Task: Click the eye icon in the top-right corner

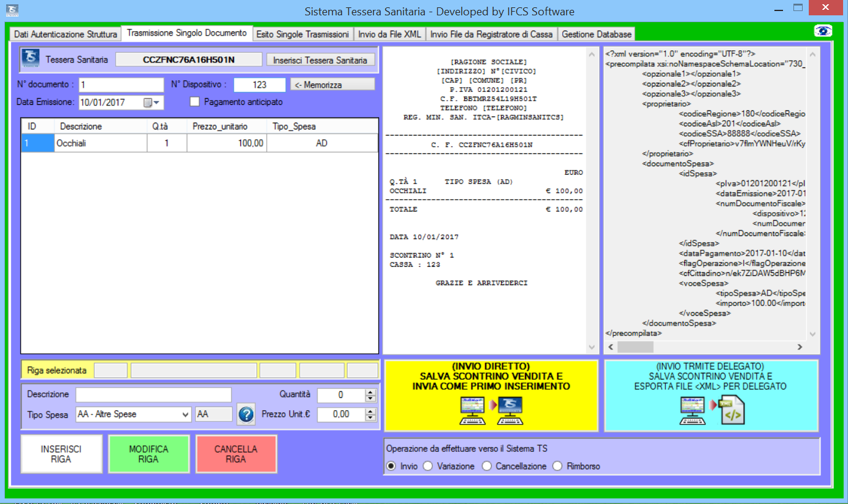Action: click(822, 31)
